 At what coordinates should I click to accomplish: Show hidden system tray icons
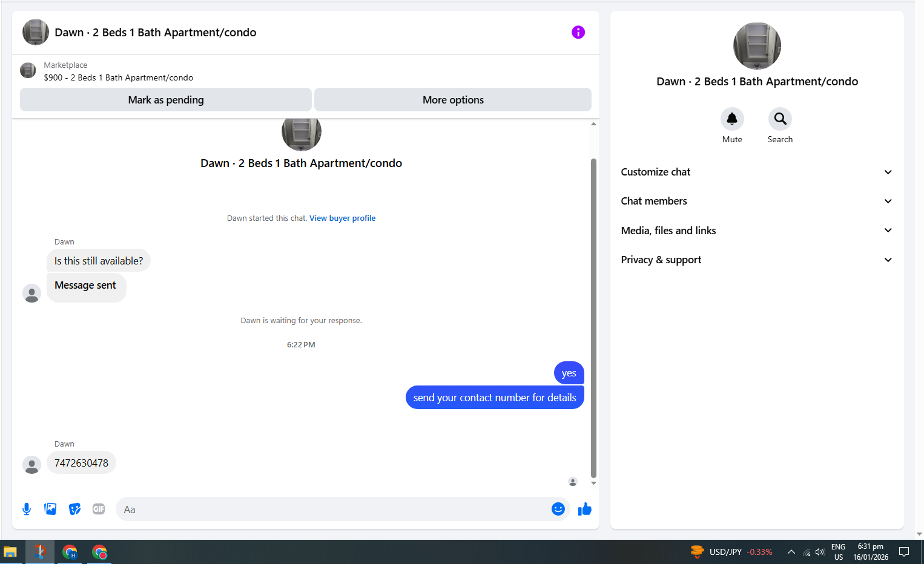point(791,552)
